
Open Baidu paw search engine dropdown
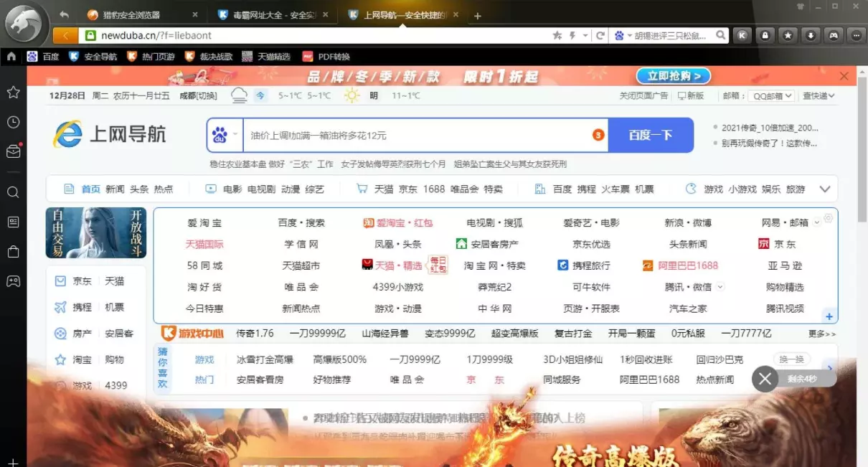click(225, 135)
